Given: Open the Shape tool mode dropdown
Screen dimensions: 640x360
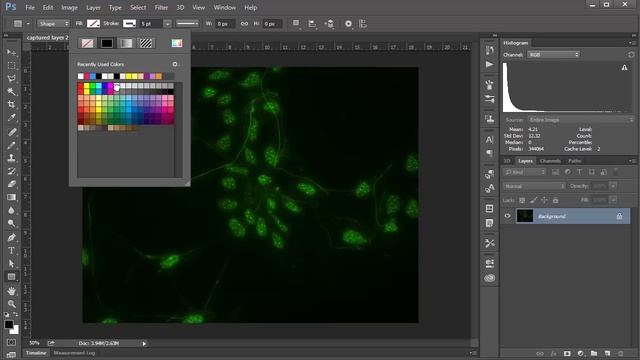Looking at the screenshot, I should (x=53, y=24).
